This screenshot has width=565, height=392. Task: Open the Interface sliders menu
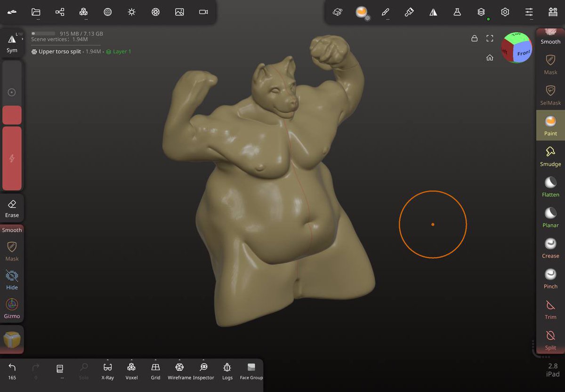point(529,12)
